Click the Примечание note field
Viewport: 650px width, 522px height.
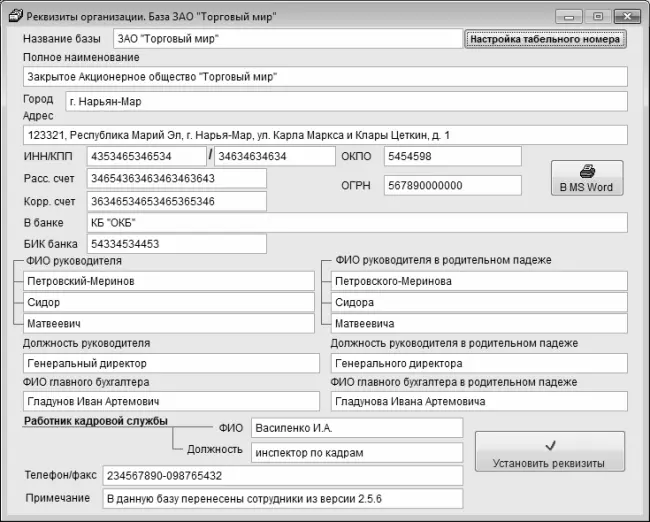pos(283,498)
